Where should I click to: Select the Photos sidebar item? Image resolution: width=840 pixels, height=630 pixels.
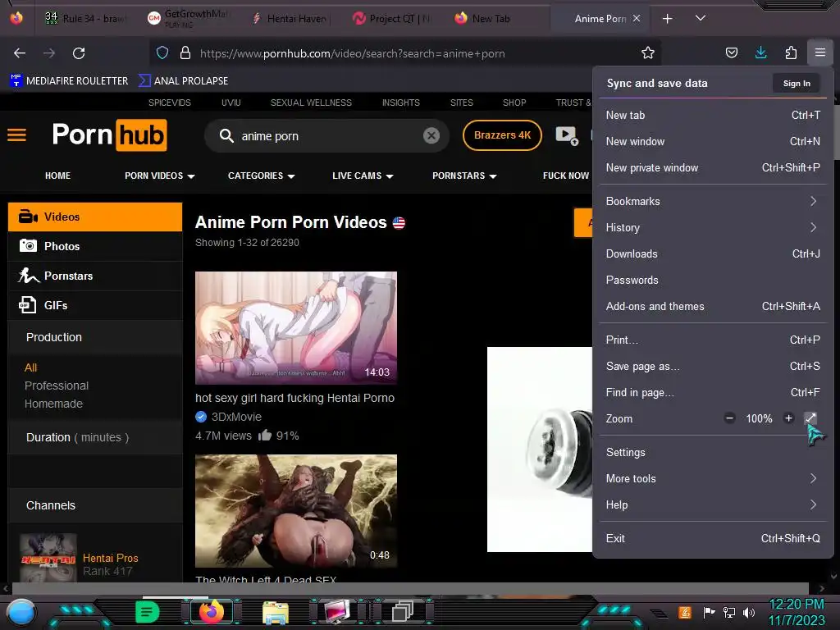(95, 246)
